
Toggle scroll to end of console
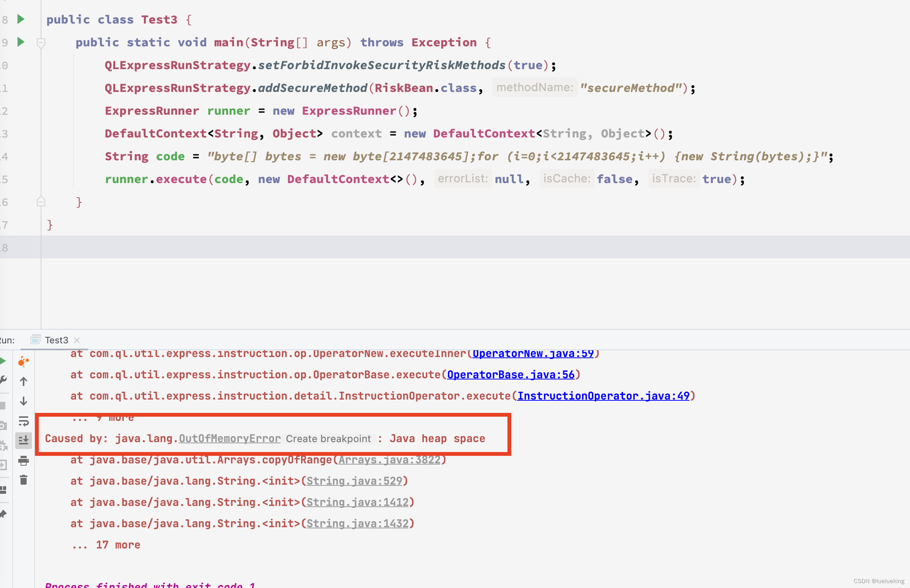tap(23, 440)
